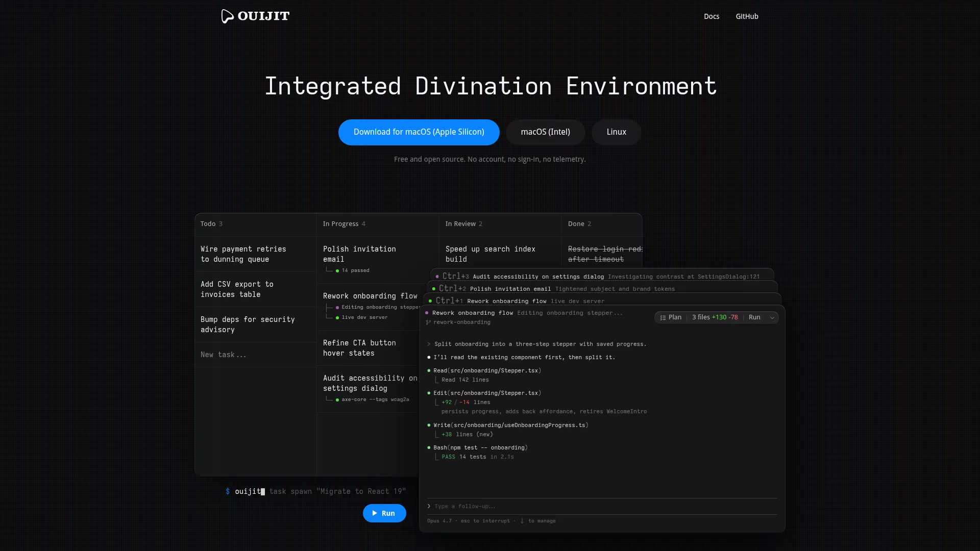Focus the 'Type a follow-up...' input

[x=602, y=506]
